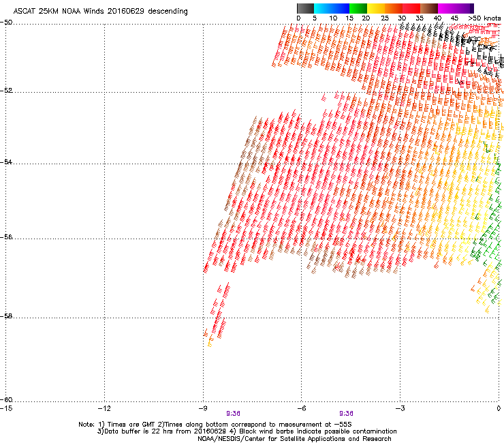This screenshot has height=443, width=504.
Task: Click the '-6' longitude axis label
Action: [x=301, y=408]
